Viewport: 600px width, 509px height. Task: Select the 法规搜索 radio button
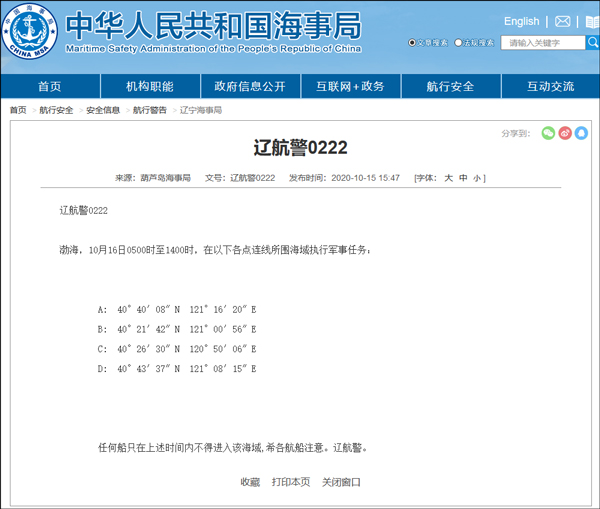[x=458, y=42]
